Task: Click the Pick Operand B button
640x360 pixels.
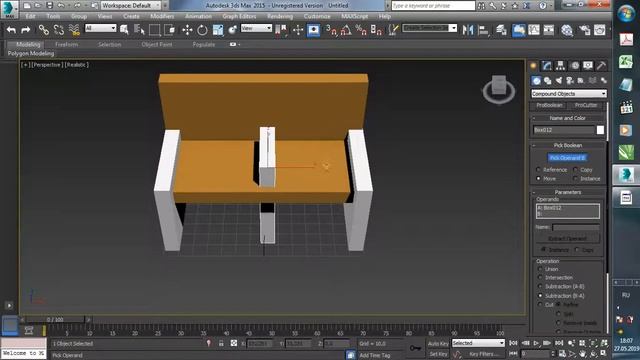Action: 567,158
